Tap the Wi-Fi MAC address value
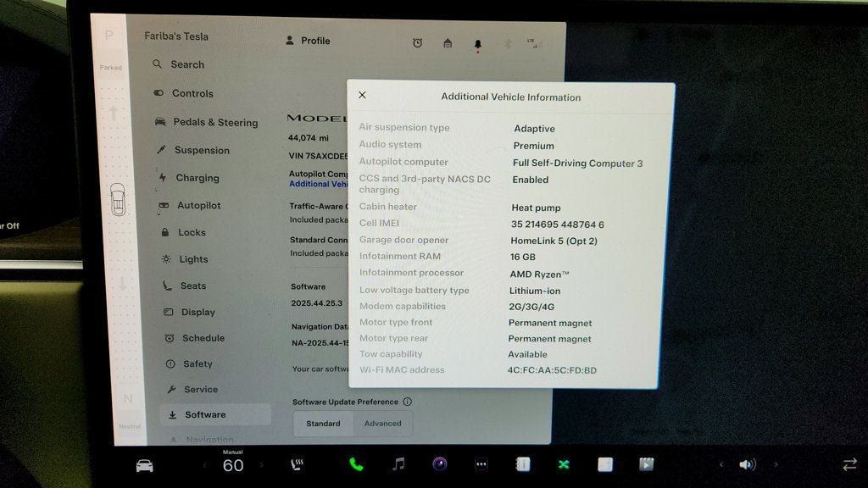The height and width of the screenshot is (488, 868). [552, 370]
